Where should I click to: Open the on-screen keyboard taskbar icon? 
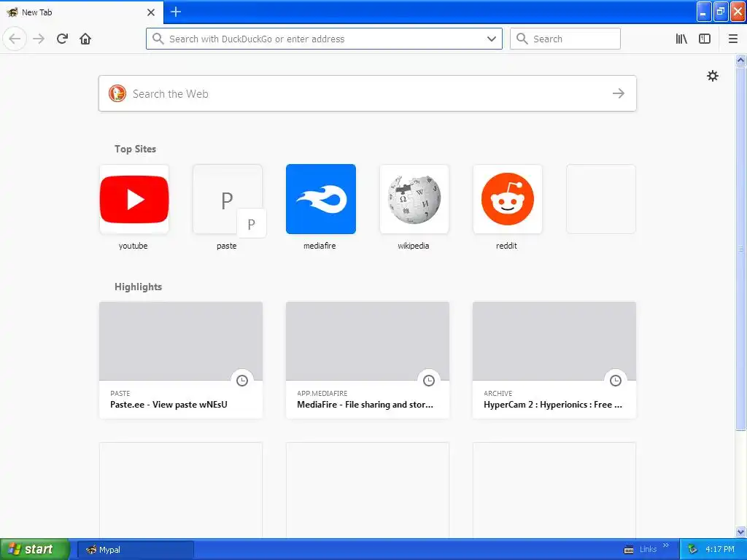[629, 550]
